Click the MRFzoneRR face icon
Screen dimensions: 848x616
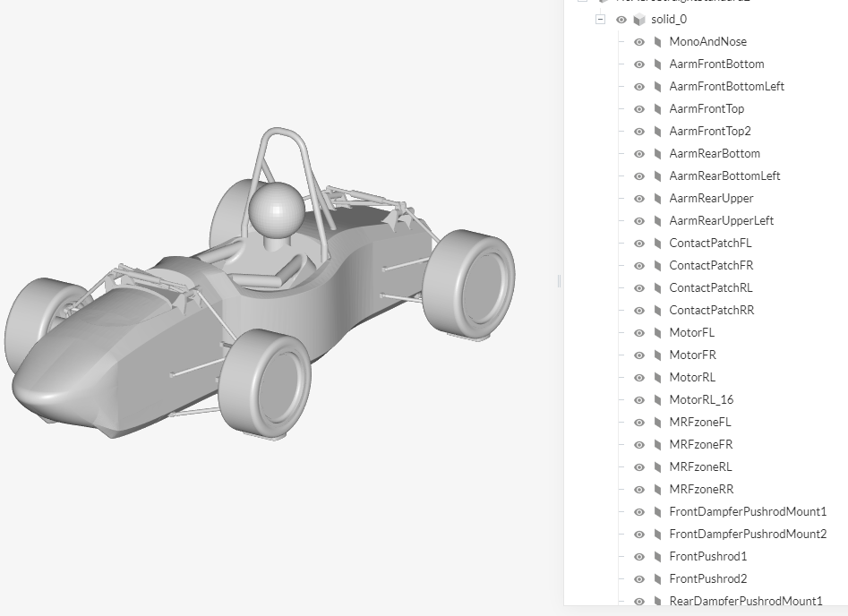(x=657, y=490)
